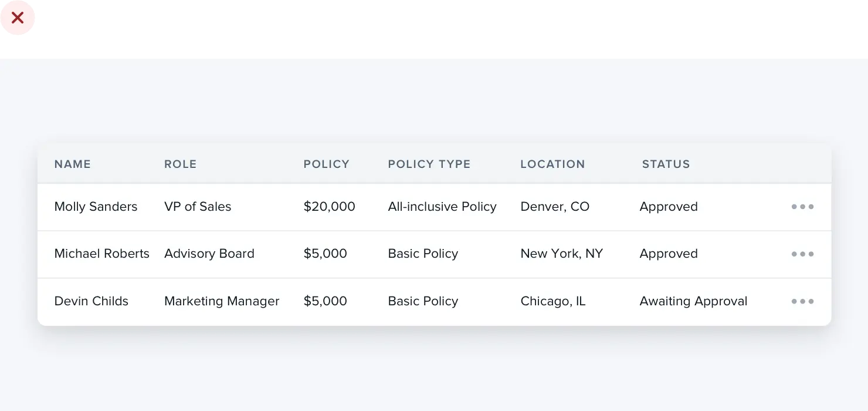Sort by Location column header
868x411 pixels.
pyautogui.click(x=552, y=164)
